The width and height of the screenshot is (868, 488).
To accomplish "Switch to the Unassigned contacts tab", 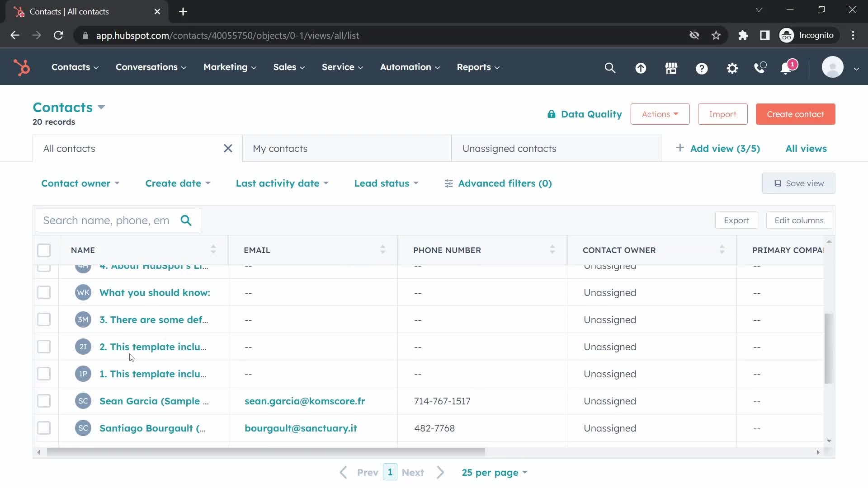I will (x=557, y=149).
